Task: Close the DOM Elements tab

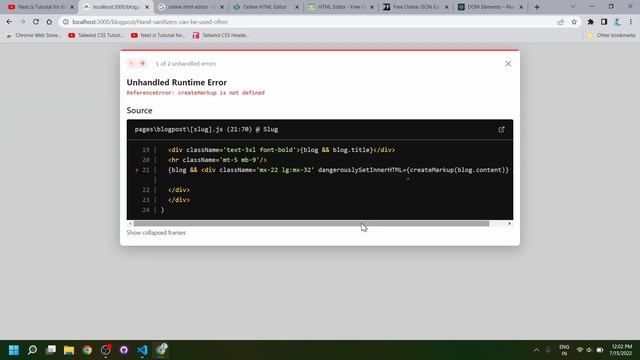Action: point(521,7)
